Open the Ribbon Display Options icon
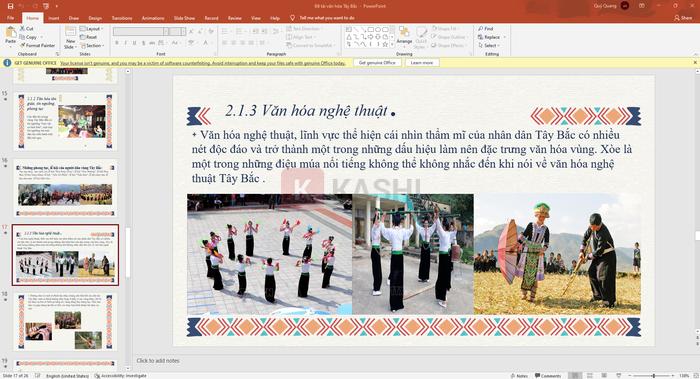The width and height of the screenshot is (700, 379). point(642,6)
